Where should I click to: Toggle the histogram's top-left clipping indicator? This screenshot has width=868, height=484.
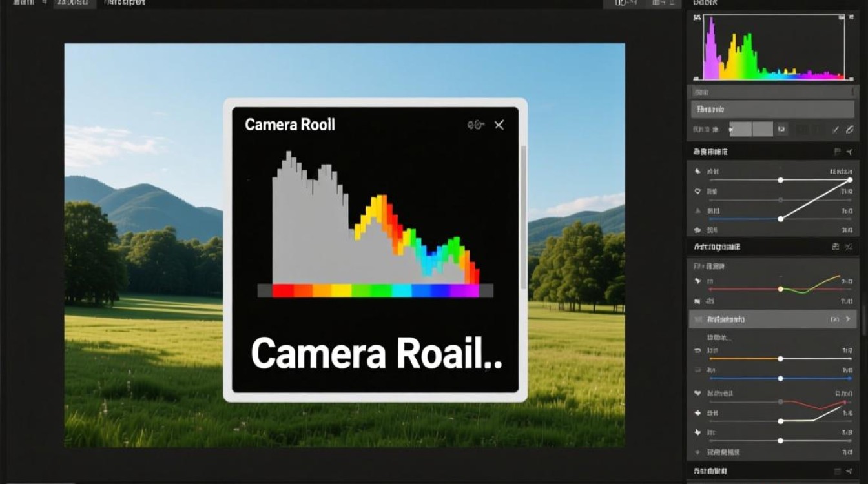coord(697,18)
